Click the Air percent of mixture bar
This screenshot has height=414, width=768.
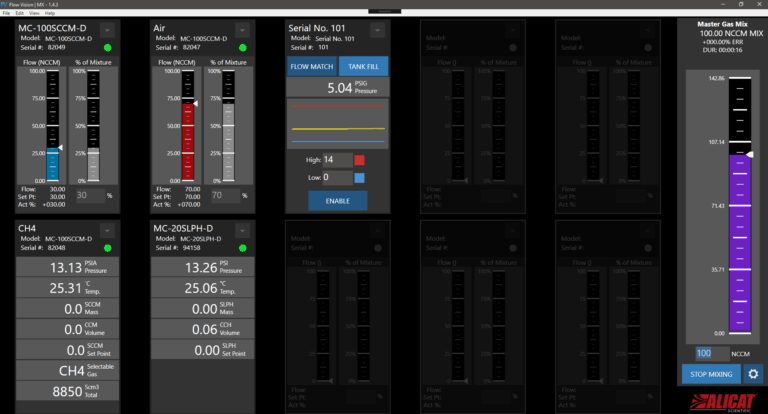click(228, 126)
